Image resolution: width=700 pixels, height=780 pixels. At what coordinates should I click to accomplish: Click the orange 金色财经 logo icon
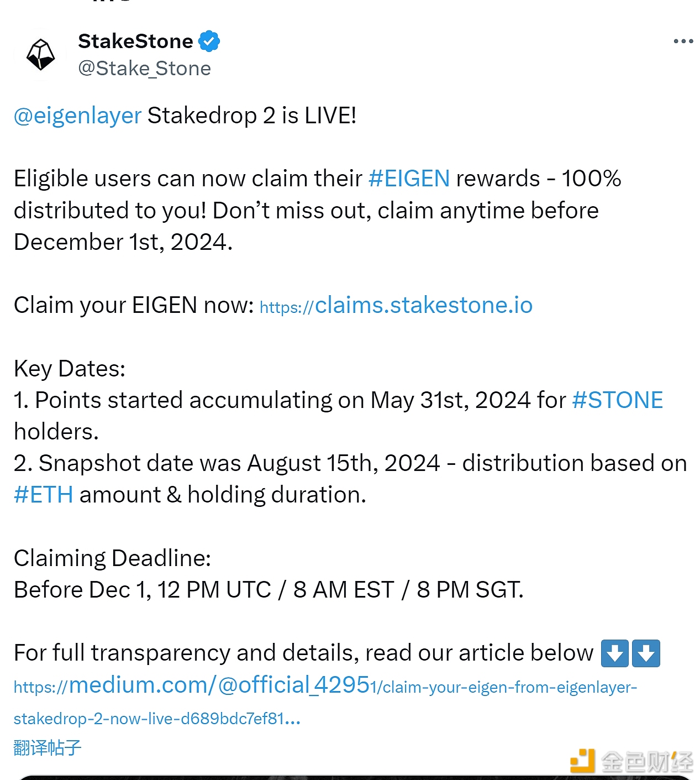(x=582, y=761)
